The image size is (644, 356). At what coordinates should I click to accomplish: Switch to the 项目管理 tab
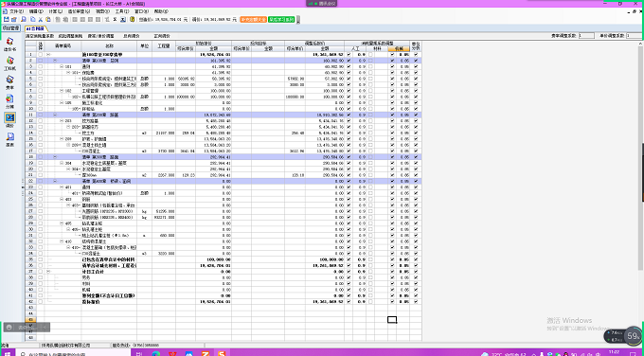point(11,28)
